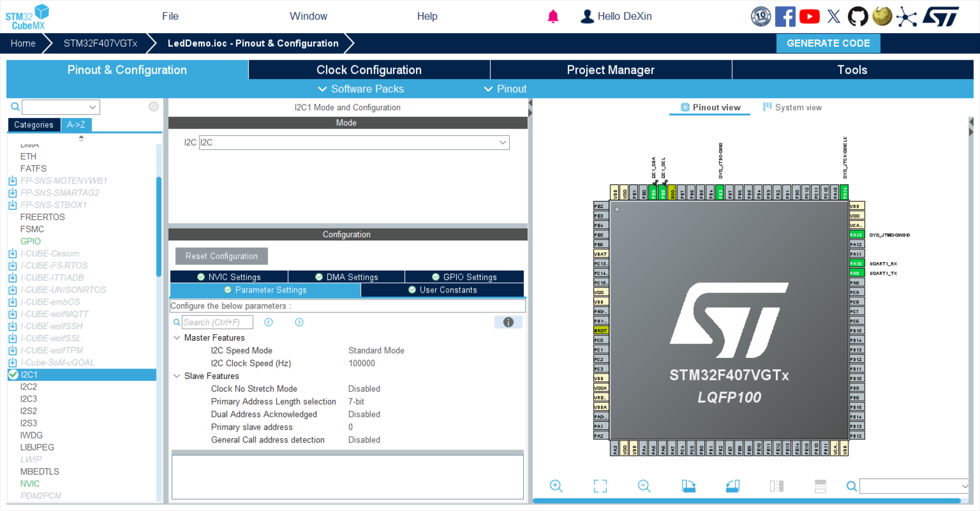Viewport: 980px width, 511px height.
Task: Switch to System view
Action: click(x=792, y=107)
